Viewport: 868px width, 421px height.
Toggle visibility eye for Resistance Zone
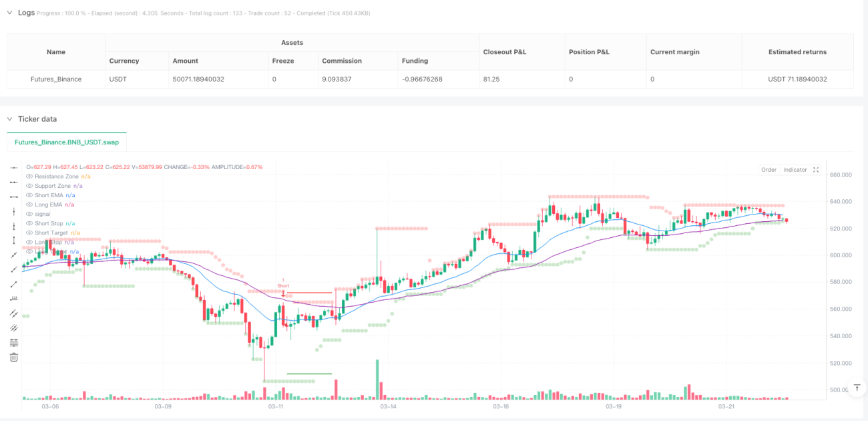point(29,176)
